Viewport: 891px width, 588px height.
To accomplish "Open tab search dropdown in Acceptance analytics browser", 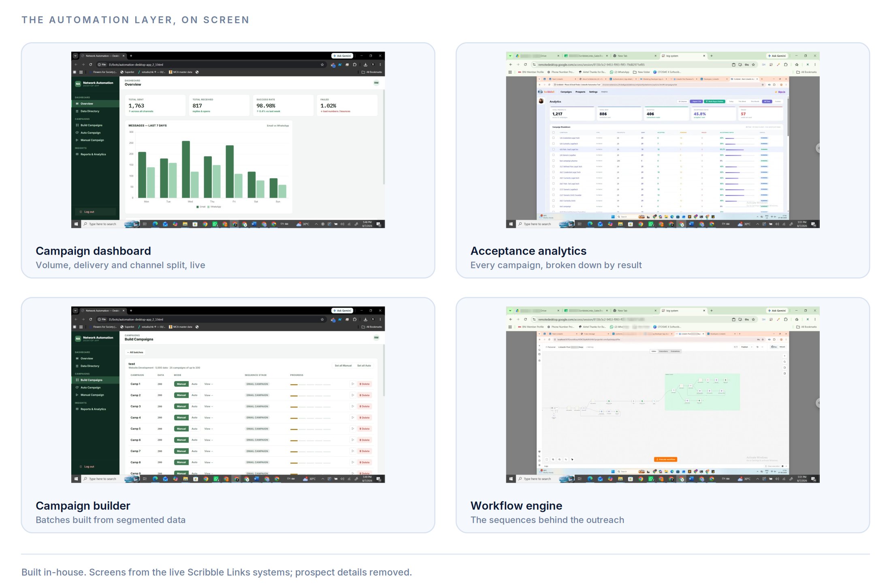I will [x=510, y=56].
